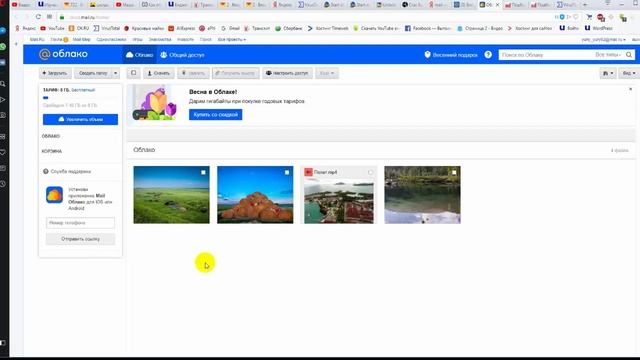
Task: Close the active Облако browser tab
Action: point(497,5)
